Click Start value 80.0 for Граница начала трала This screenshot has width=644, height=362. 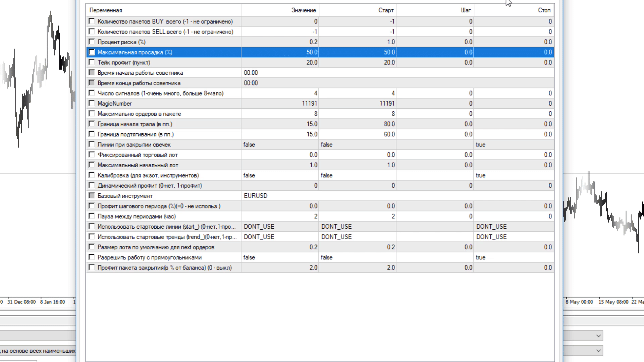358,124
